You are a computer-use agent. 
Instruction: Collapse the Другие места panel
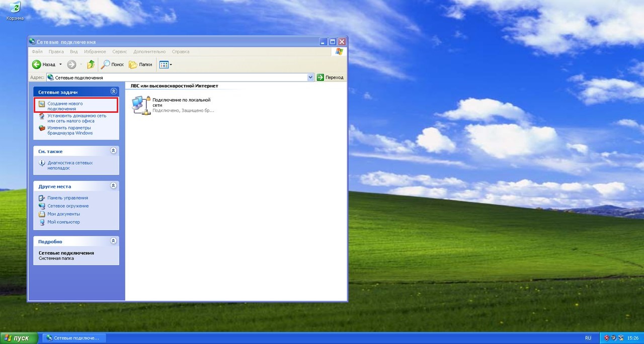[x=113, y=186]
